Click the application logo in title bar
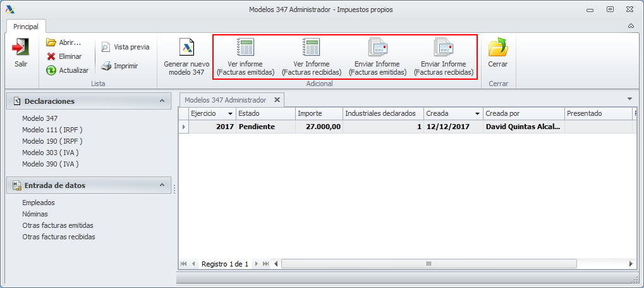 point(10,9)
